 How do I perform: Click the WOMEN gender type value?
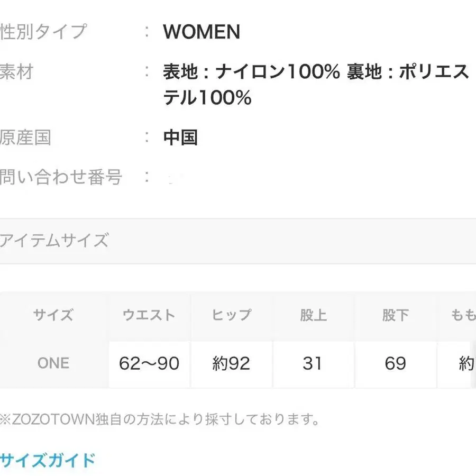(x=201, y=32)
